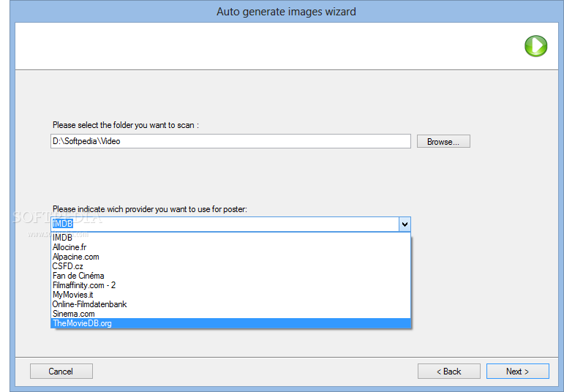The height and width of the screenshot is (392, 564).
Task: Choose Allocine.fr in the provider list
Action: [230, 247]
